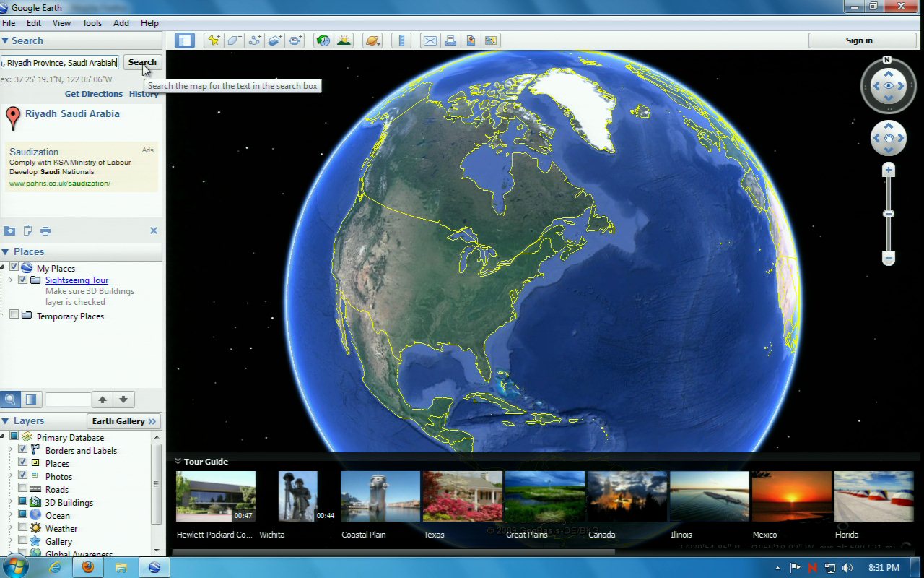
Task: Click the Email envelope toolbar icon
Action: pyautogui.click(x=430, y=40)
